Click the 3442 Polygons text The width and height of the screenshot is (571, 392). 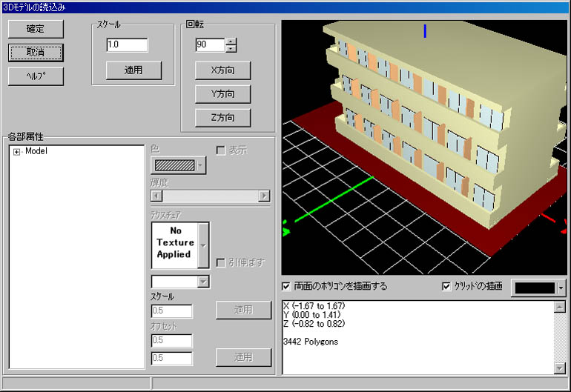pyautogui.click(x=311, y=342)
